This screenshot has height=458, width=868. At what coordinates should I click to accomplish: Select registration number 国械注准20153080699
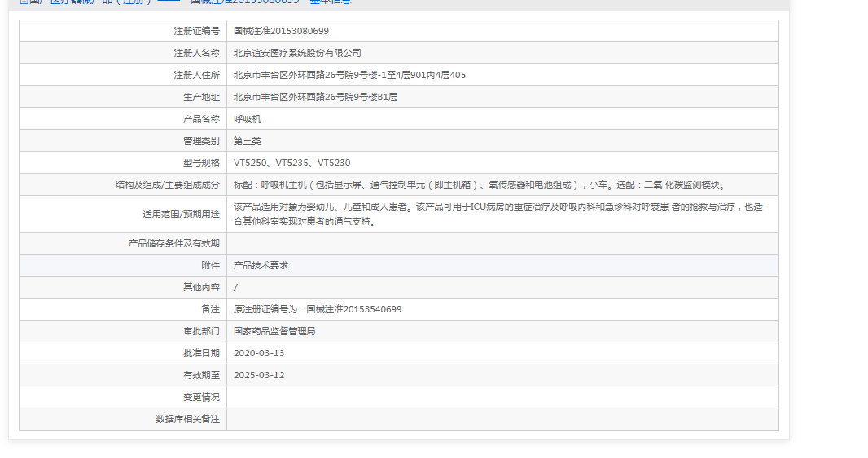coord(281,31)
